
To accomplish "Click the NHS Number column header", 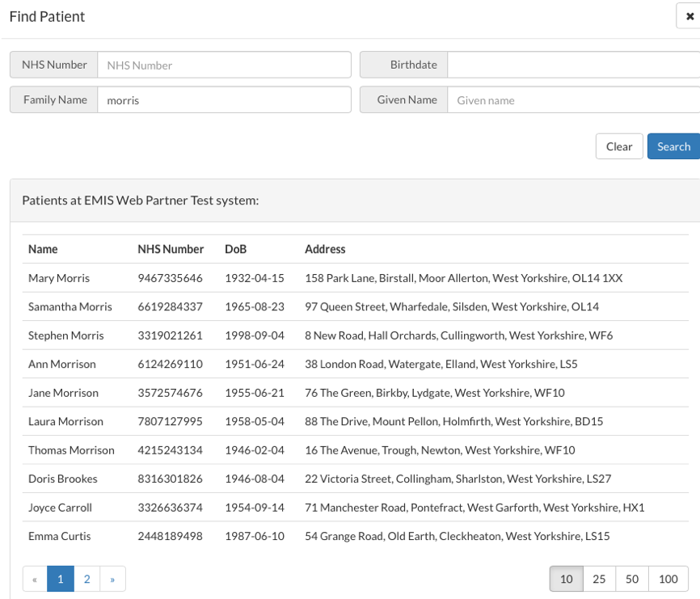I will [171, 249].
